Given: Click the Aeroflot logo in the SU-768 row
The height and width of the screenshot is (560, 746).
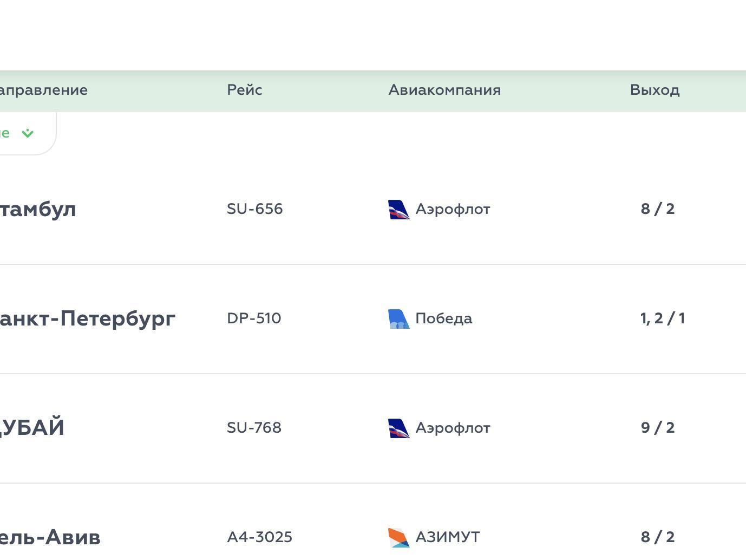Looking at the screenshot, I should [x=399, y=428].
